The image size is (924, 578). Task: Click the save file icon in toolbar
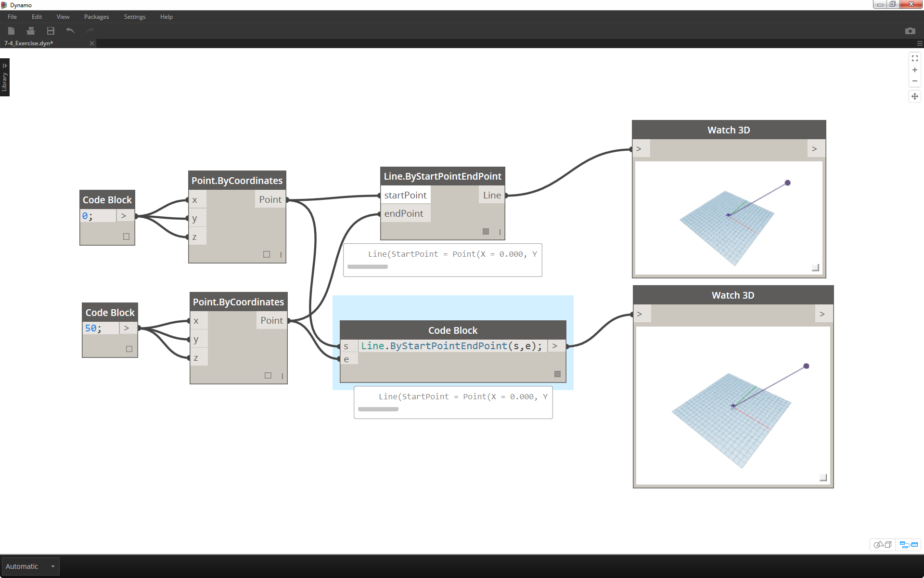[51, 31]
